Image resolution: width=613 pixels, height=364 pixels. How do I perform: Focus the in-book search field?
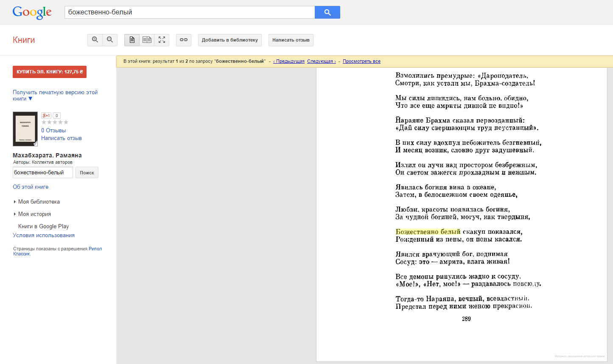[x=43, y=173]
